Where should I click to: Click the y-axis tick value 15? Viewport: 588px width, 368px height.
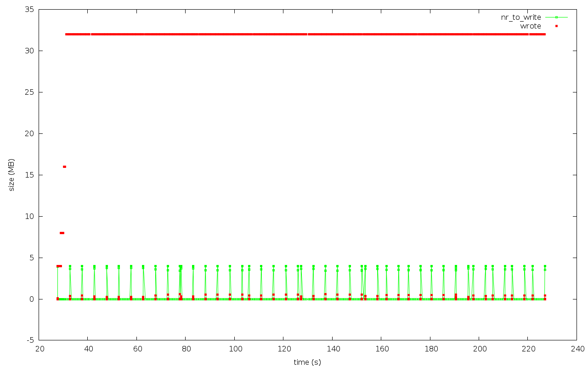30,175
